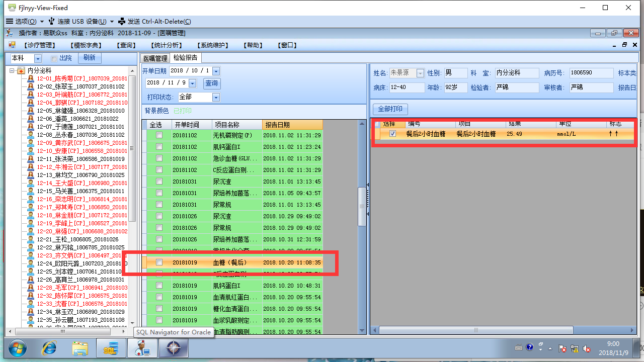
Task: Open the 模板字典 menu
Action: (x=87, y=45)
